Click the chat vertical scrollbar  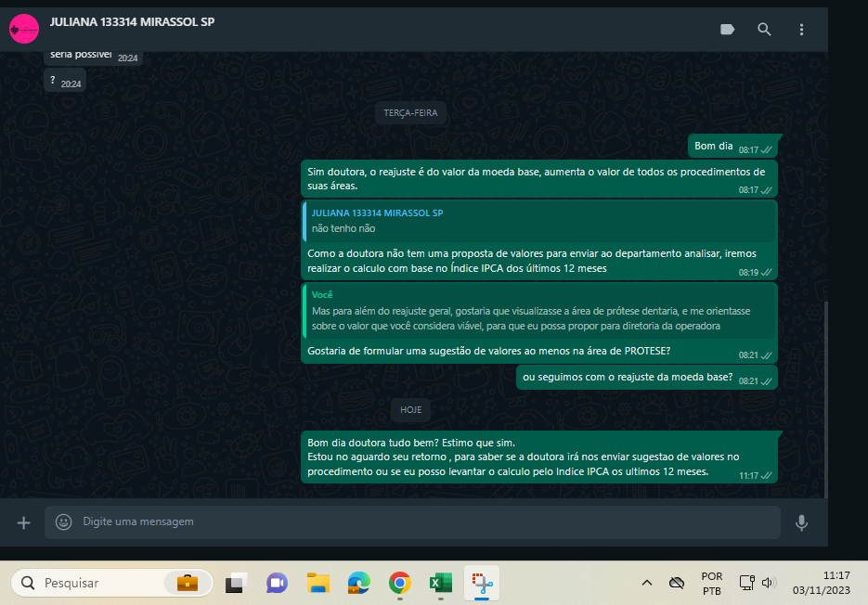click(x=826, y=398)
